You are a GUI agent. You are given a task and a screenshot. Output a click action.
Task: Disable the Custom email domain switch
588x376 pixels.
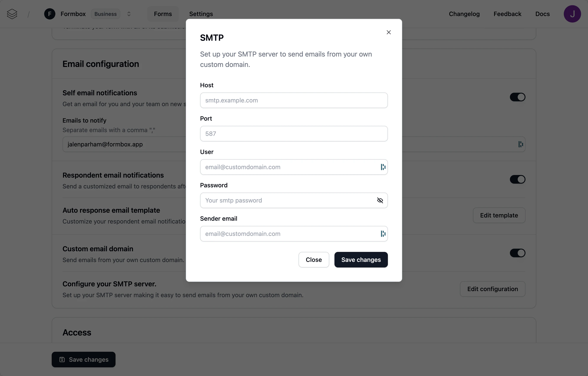point(517,253)
